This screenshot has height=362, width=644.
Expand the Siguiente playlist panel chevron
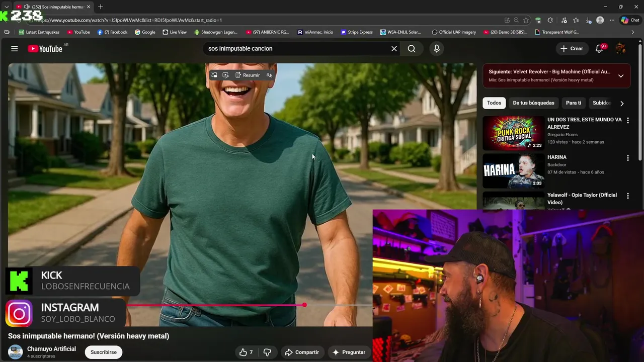pos(621,76)
